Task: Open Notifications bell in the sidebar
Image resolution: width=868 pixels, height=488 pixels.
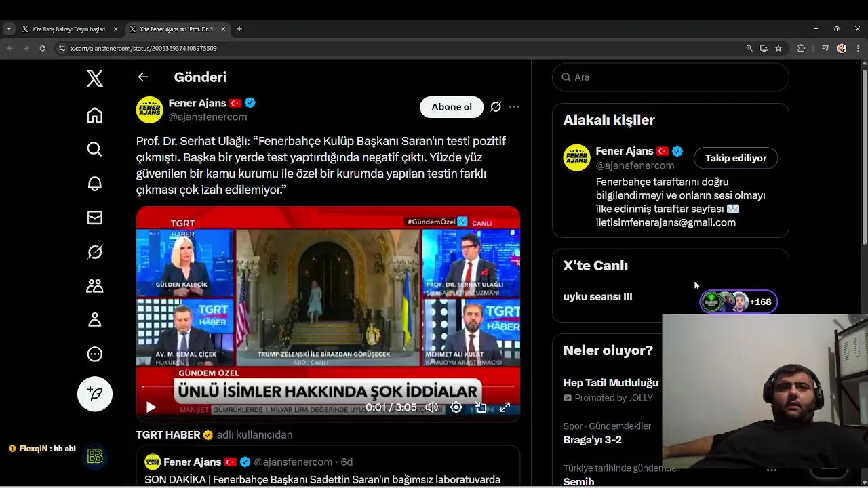Action: 95,184
